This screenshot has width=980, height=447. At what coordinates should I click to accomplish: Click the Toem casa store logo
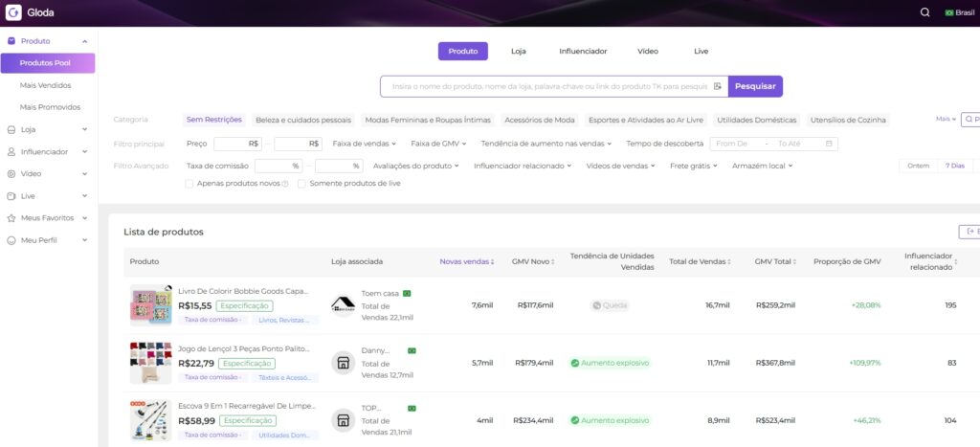click(x=343, y=304)
